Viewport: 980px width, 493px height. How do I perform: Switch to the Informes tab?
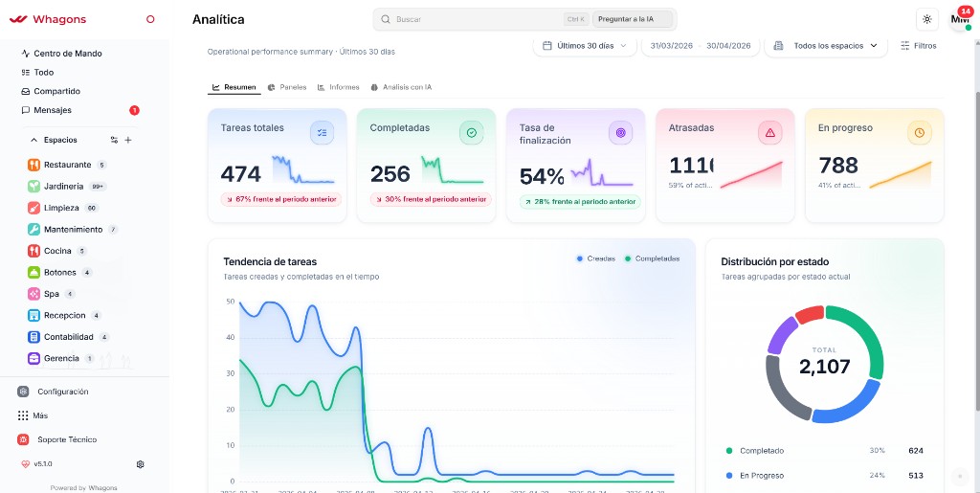[338, 87]
